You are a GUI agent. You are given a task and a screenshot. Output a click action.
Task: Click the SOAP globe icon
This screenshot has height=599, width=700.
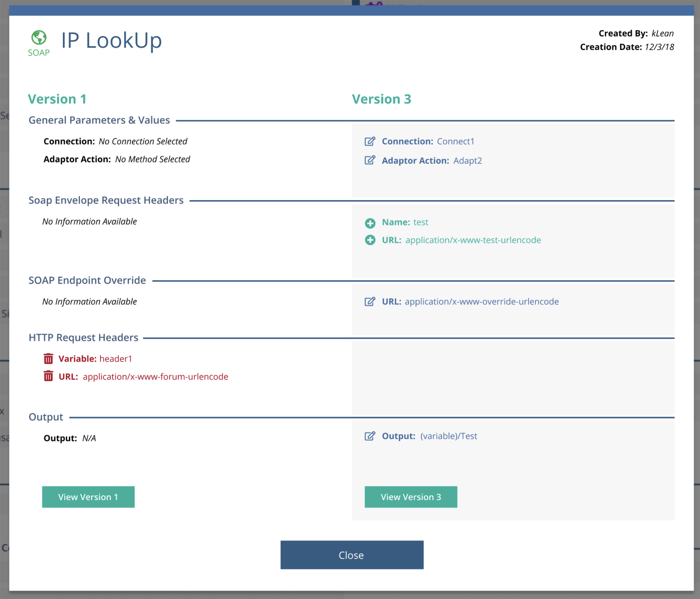pyautogui.click(x=39, y=37)
